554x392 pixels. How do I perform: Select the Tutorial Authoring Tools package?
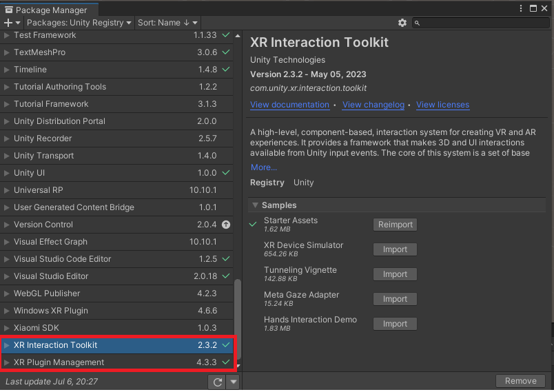point(116,87)
